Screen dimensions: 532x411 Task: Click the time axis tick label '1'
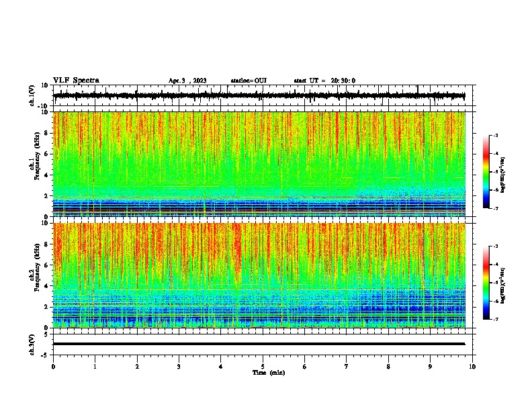click(95, 367)
